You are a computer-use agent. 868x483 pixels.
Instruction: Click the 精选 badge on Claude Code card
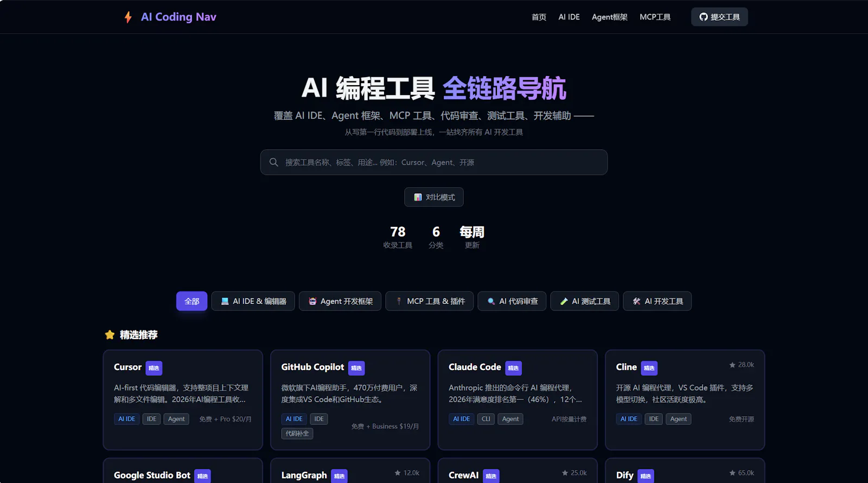click(x=513, y=368)
